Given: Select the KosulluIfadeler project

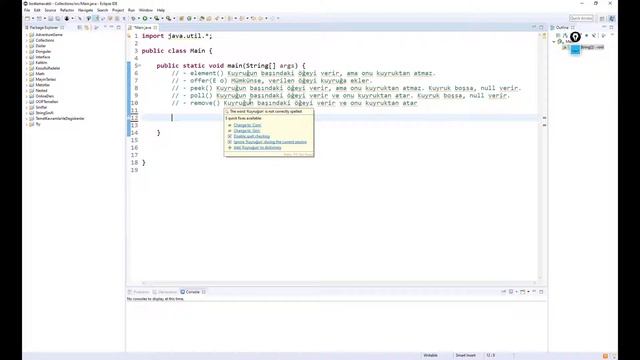Looking at the screenshot, I should [47, 68].
